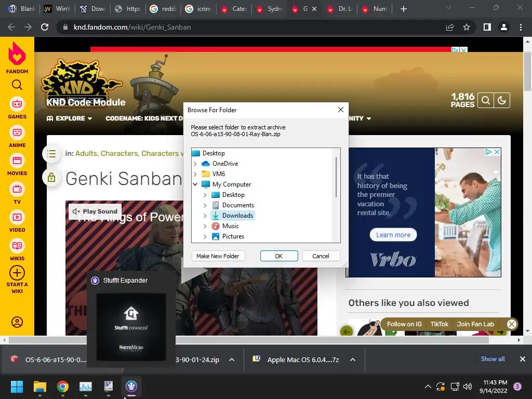Click Join Fan Lab link
The image size is (532, 399).
[x=475, y=324]
